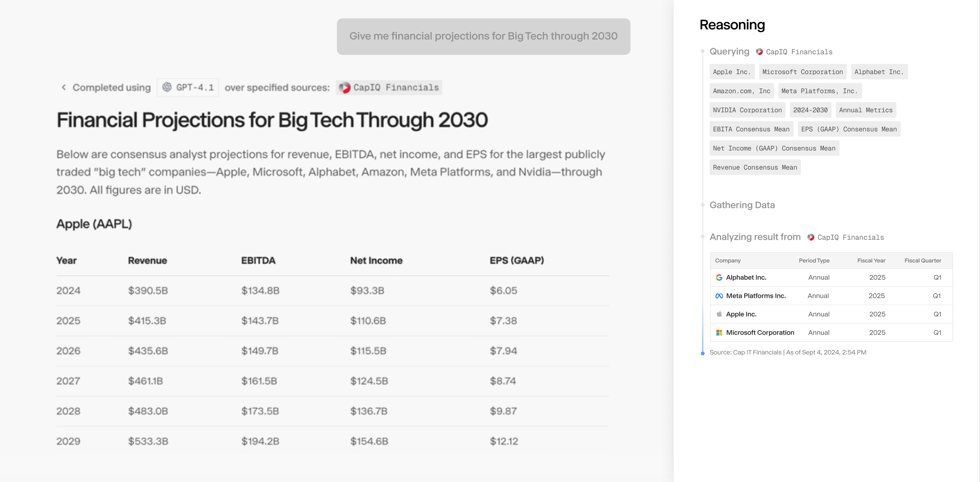Select the NVIDIA Corporation query tag
980x482 pixels.
[747, 110]
